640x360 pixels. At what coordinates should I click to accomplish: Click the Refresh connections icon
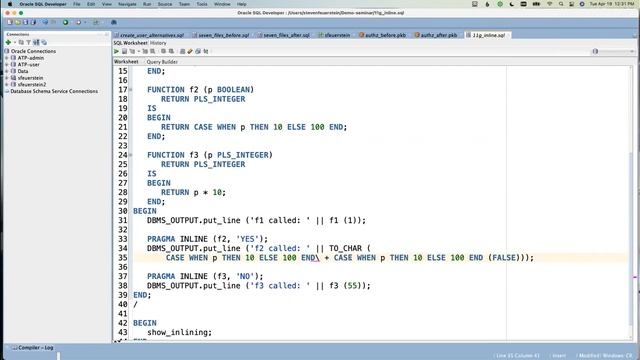(21, 42)
